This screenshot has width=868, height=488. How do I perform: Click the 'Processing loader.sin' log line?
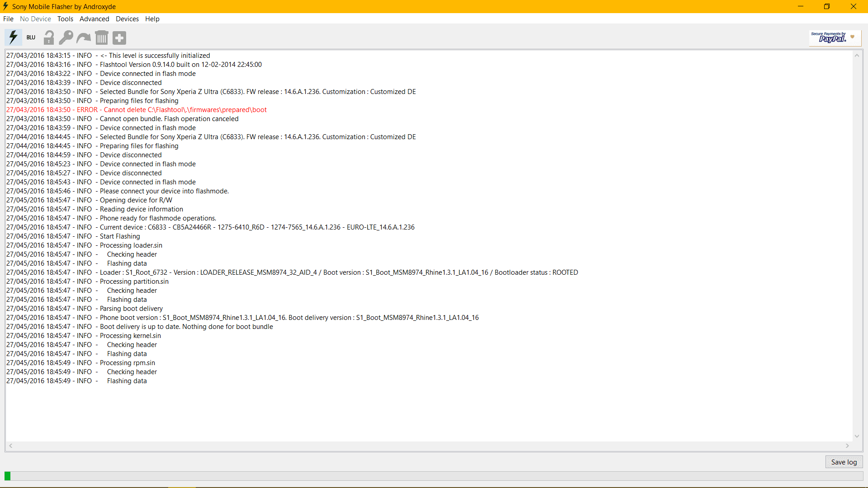coord(84,245)
